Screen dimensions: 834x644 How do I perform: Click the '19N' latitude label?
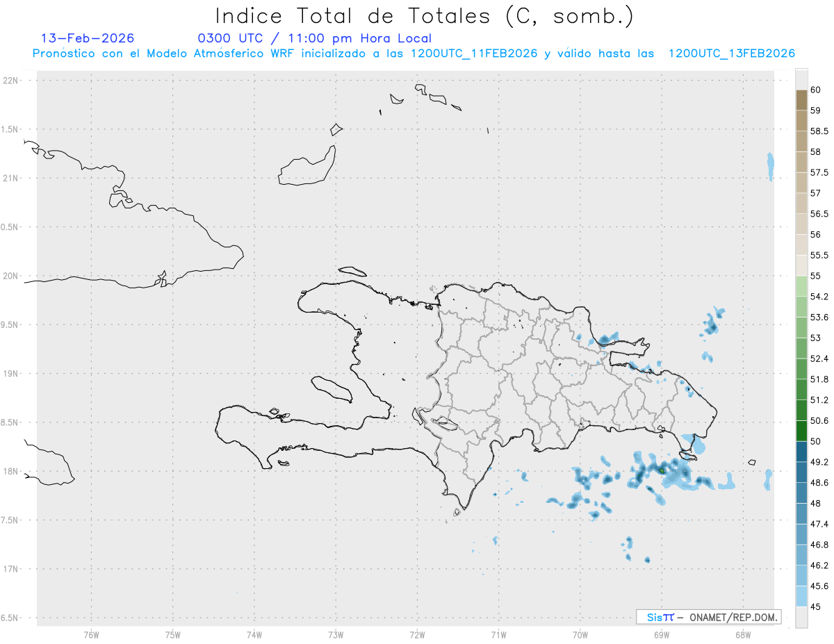pyautogui.click(x=12, y=374)
